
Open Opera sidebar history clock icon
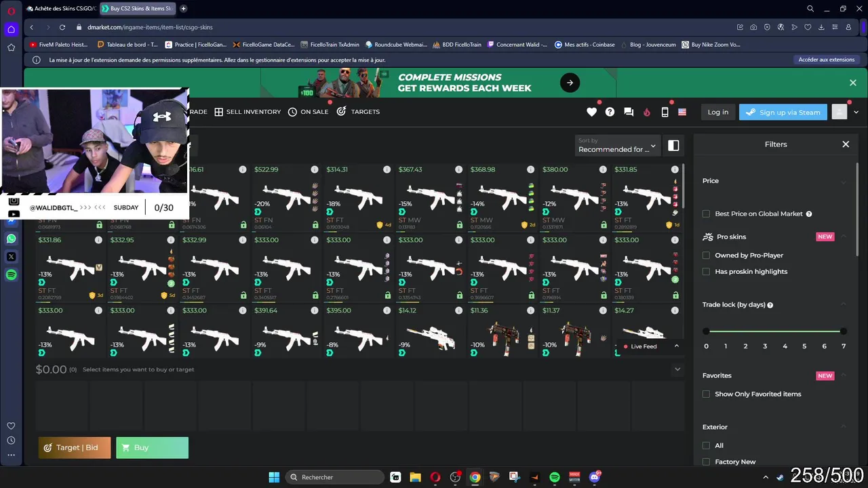11,441
